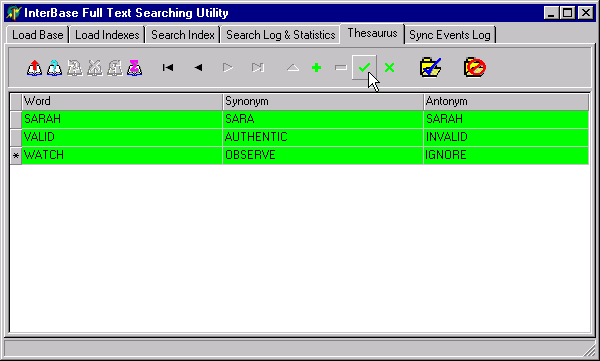The height and width of the screenshot is (361, 600).
Task: Maximize the InterBase utility window
Action: tap(568, 13)
